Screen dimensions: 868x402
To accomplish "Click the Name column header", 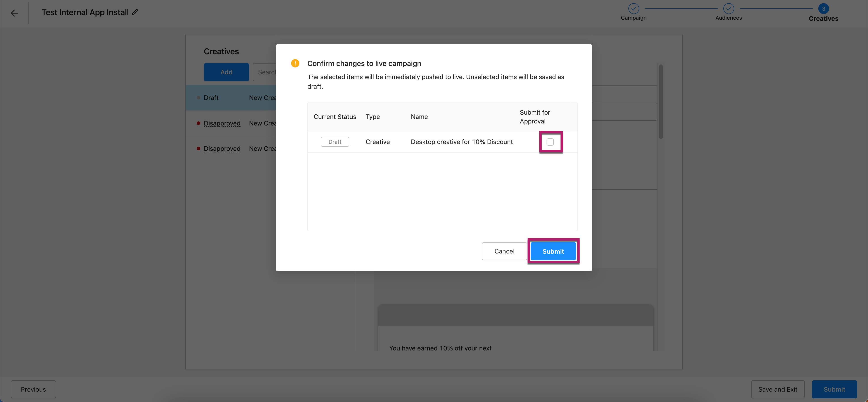I will [x=419, y=117].
